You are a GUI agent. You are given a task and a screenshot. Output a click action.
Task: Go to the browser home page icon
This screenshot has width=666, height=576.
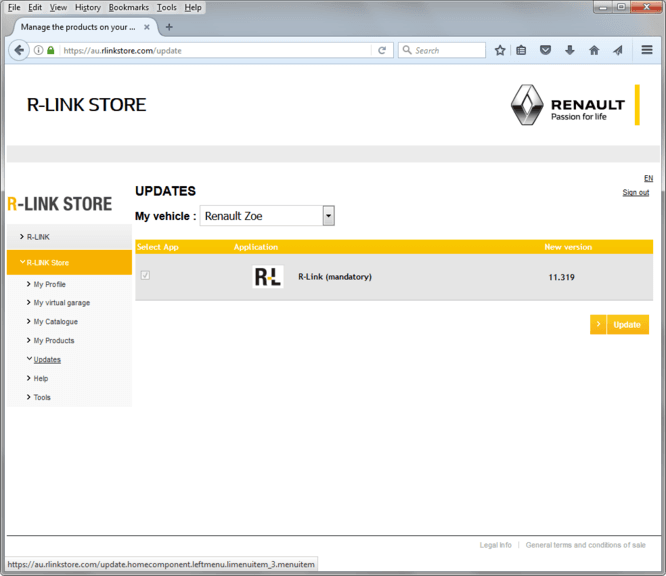point(594,51)
